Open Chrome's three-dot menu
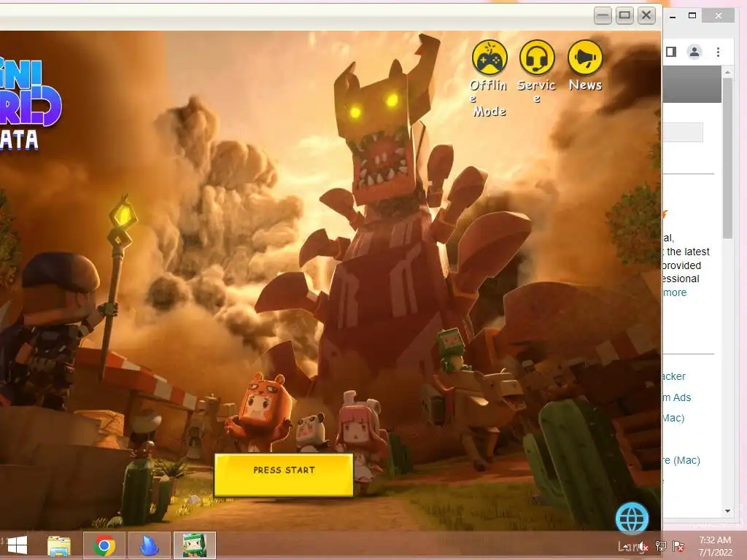 [718, 52]
